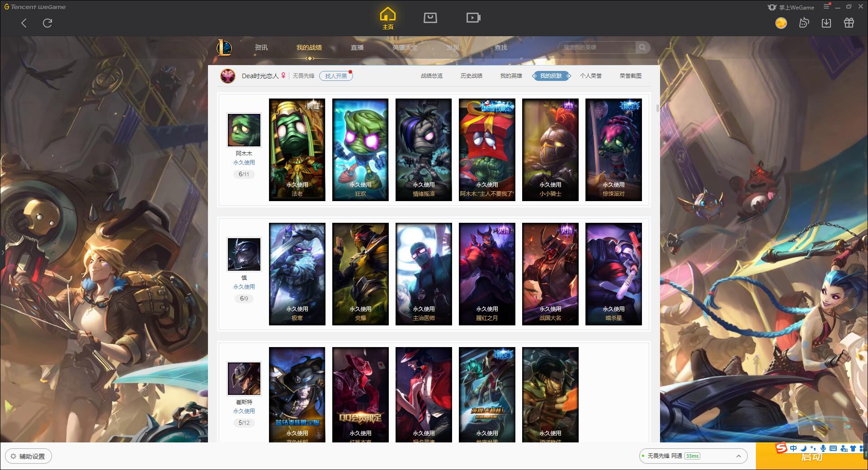Open the download manager icon
Viewport: 868px width, 470px height.
tap(826, 23)
